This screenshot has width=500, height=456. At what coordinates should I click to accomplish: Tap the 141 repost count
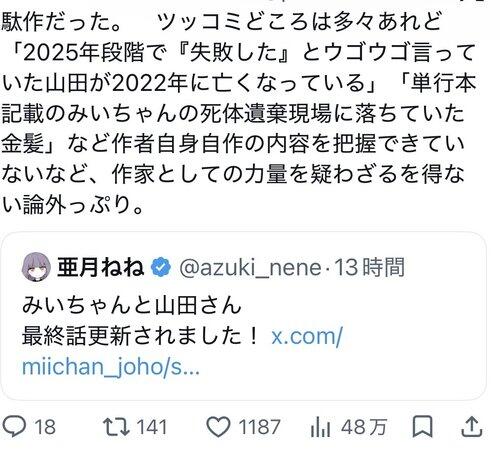point(152,427)
